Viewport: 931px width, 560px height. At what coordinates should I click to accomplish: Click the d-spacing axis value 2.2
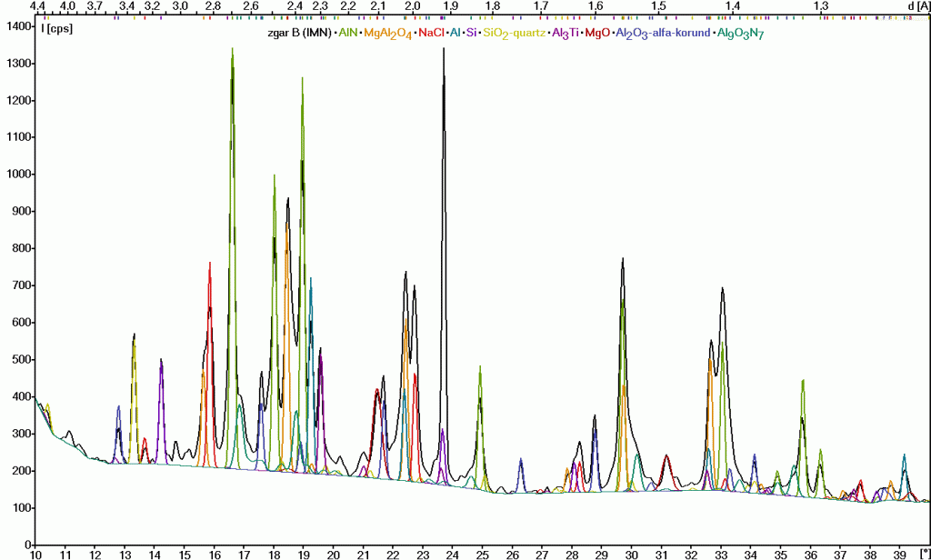[348, 6]
